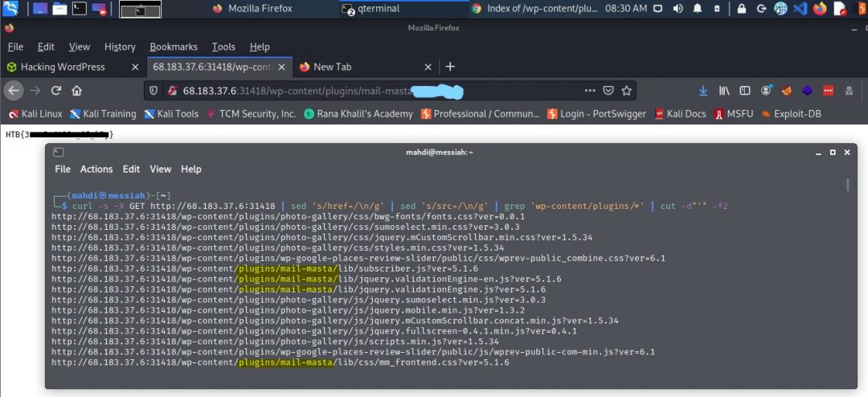Click the grey extension icon at toolbar end
Image resolution: width=868 pixels, height=397 pixels.
click(850, 91)
